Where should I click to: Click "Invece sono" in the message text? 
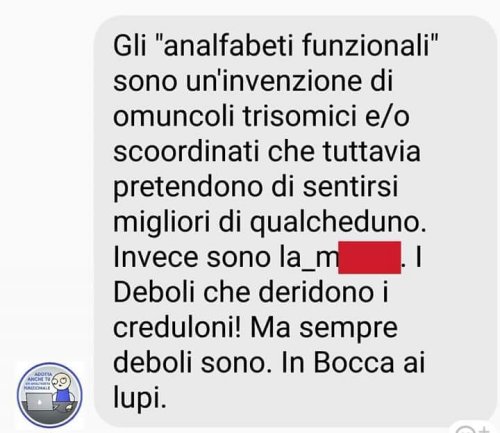192,257
